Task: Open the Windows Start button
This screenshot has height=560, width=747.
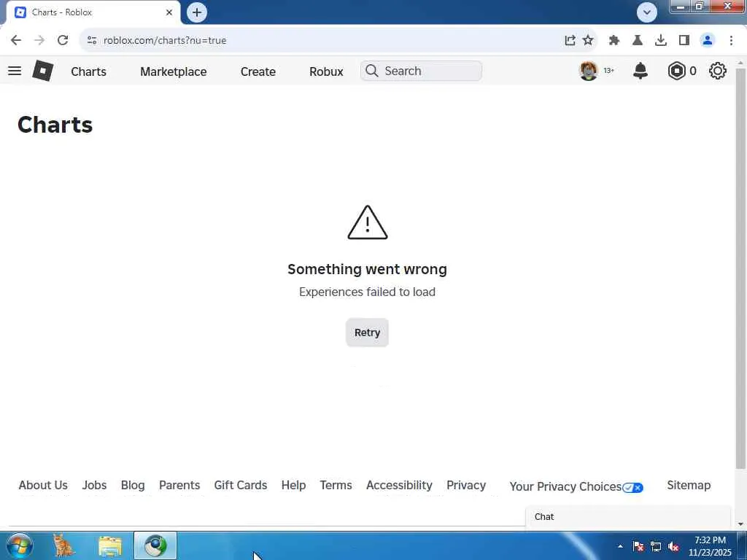Action: coord(20,545)
